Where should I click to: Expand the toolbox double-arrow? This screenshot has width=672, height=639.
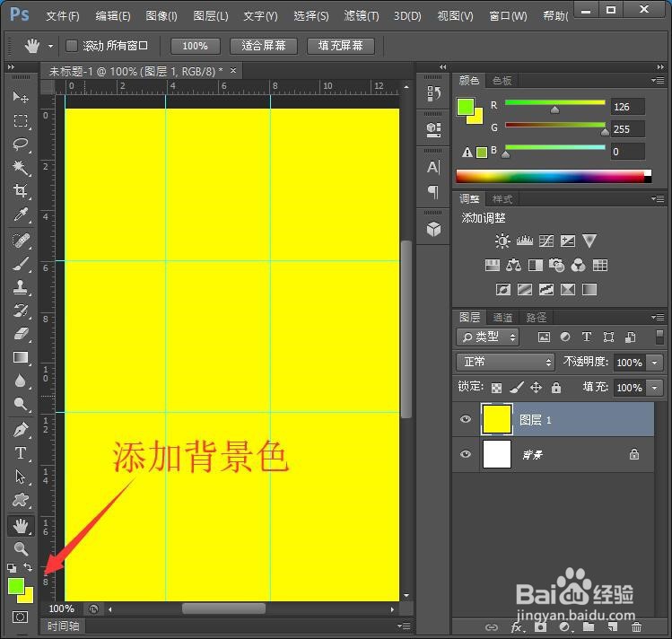click(x=11, y=66)
